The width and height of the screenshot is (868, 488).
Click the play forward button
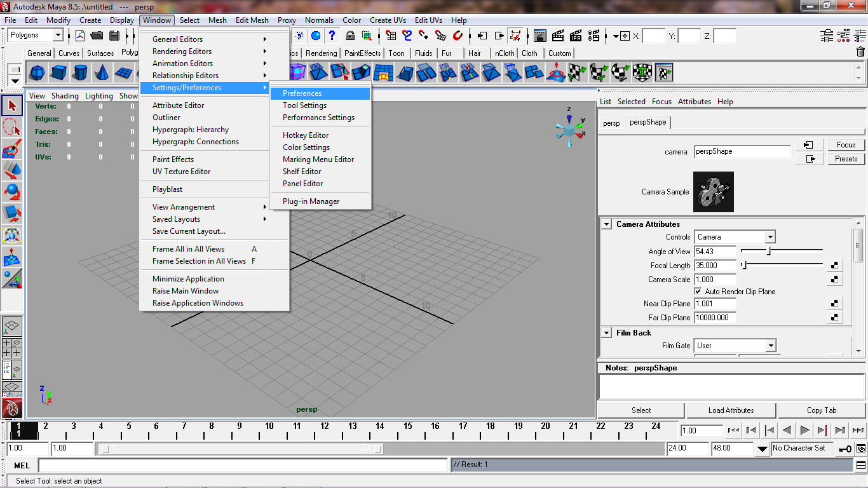click(804, 430)
